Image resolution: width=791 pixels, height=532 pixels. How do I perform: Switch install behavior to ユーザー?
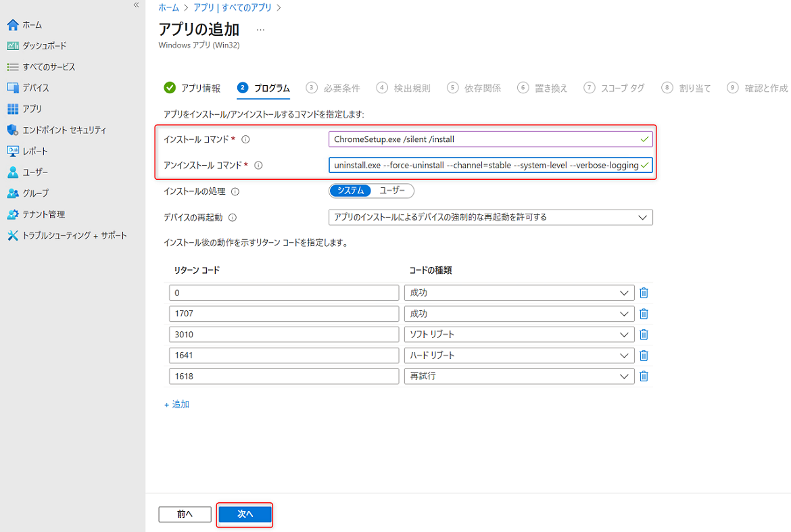coord(392,191)
